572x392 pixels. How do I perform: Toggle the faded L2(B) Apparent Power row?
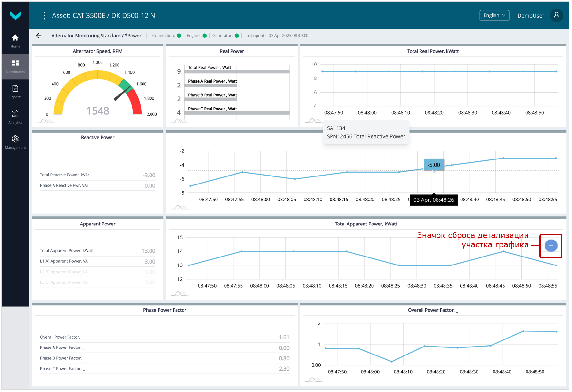coord(97,272)
